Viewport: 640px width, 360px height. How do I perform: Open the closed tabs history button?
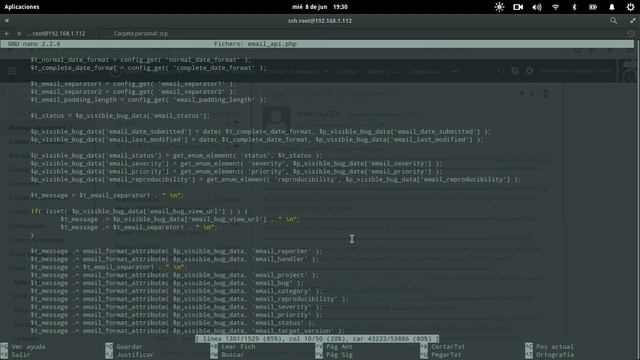coord(630,33)
